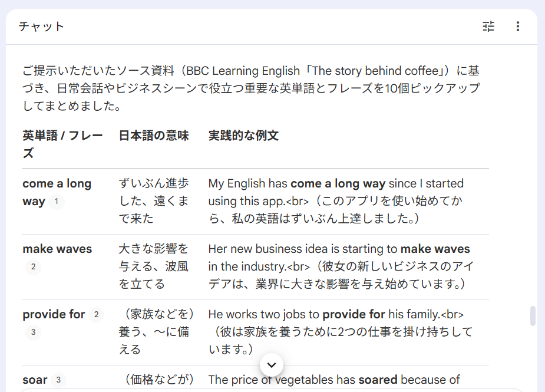The height and width of the screenshot is (392, 545).
Task: Click the 日本語の意味 column header
Action: pyautogui.click(x=154, y=136)
